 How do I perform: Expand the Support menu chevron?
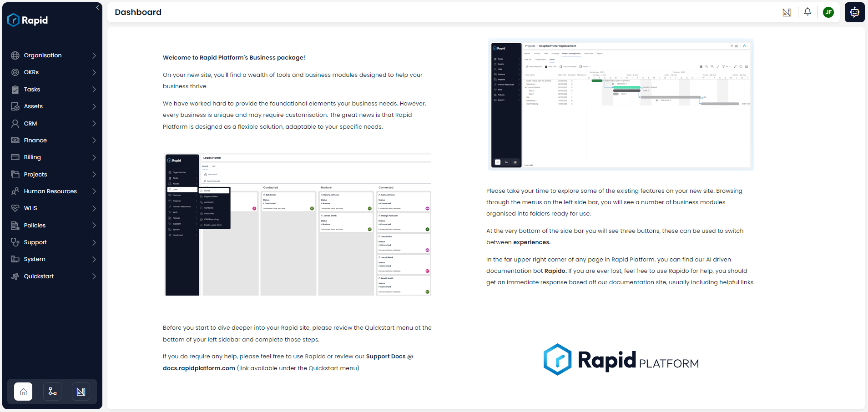pyautogui.click(x=94, y=242)
